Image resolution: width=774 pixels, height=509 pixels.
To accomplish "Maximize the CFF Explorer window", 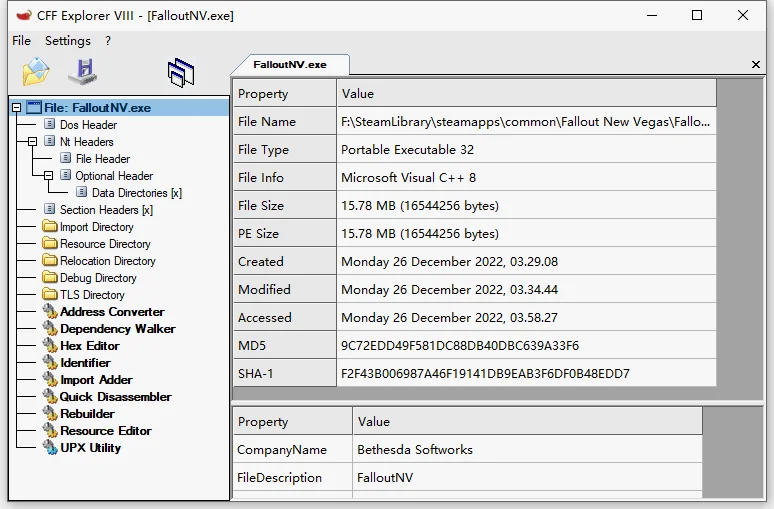I will [697, 15].
